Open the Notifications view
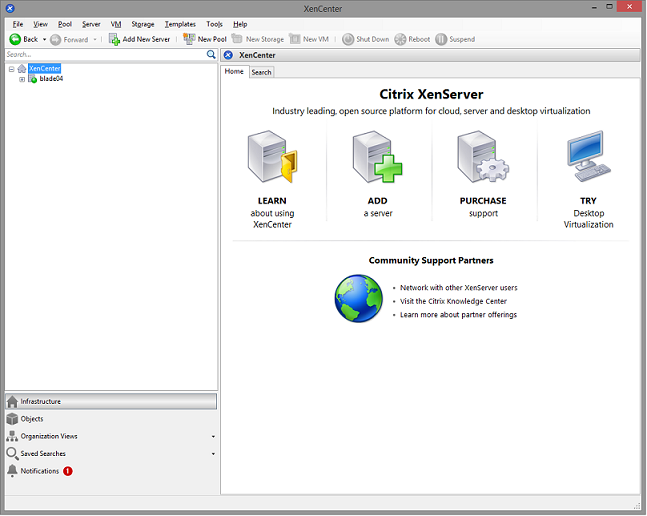This screenshot has height=516, width=647. pos(111,471)
